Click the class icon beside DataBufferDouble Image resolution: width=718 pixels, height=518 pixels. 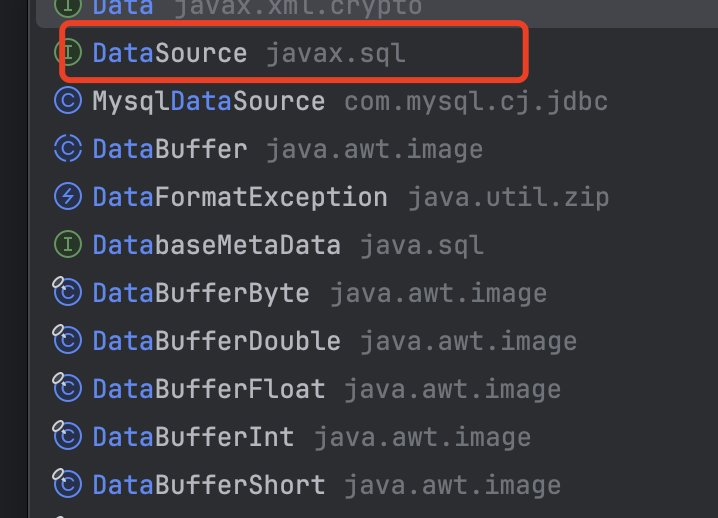click(x=68, y=341)
